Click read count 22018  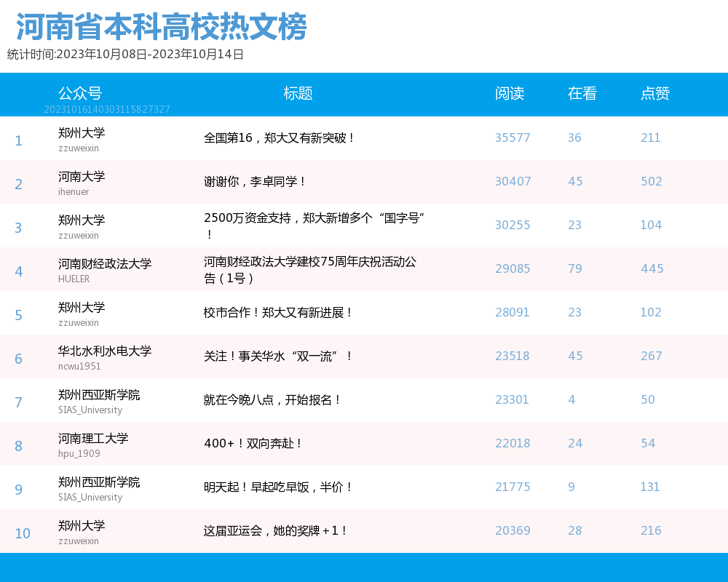pos(513,443)
